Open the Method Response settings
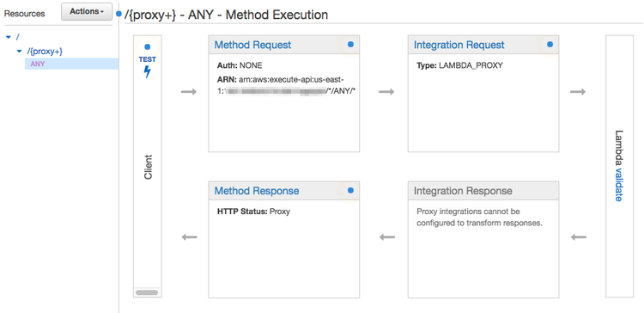This screenshot has width=644, height=313. tap(257, 191)
